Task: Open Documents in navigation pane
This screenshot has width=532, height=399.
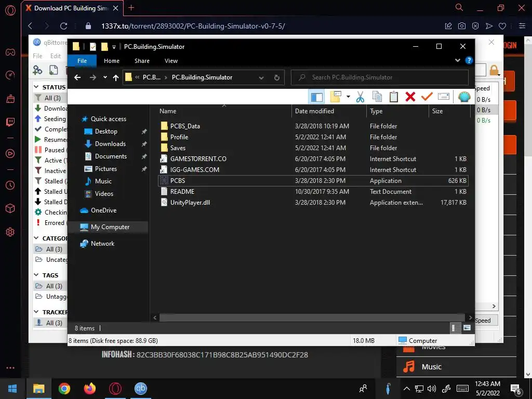Action: point(111,156)
